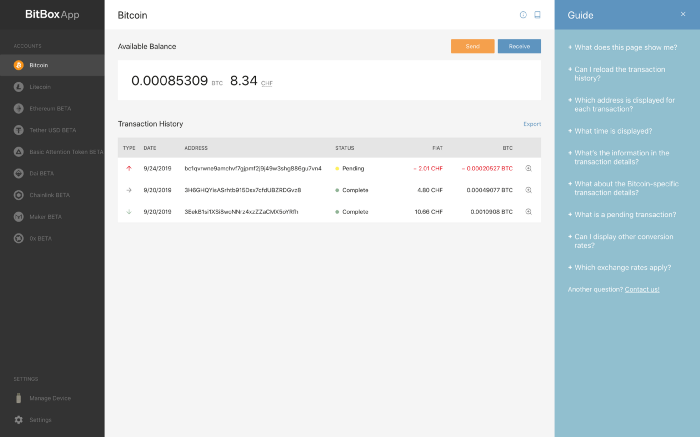The image size is (700, 437).
Task: Export the transaction history
Action: (x=532, y=124)
